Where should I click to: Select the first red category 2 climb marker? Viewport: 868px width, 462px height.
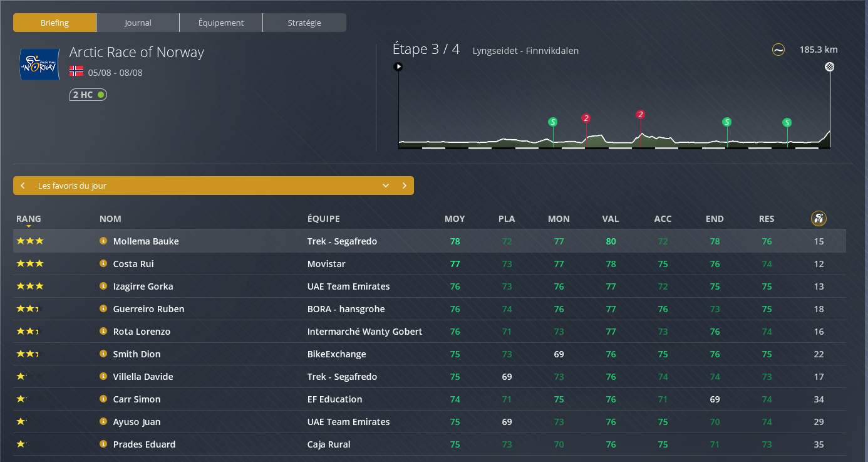[586, 118]
